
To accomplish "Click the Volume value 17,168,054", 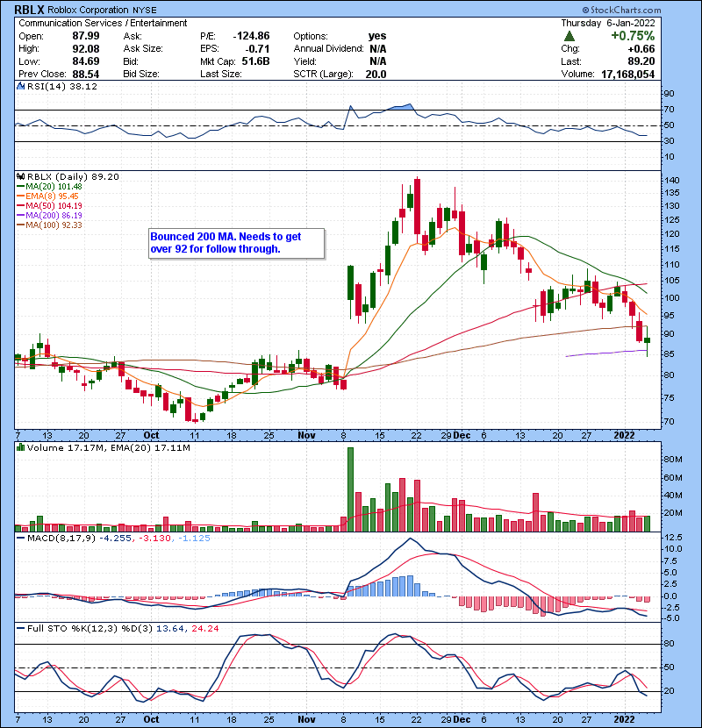I will tap(627, 75).
